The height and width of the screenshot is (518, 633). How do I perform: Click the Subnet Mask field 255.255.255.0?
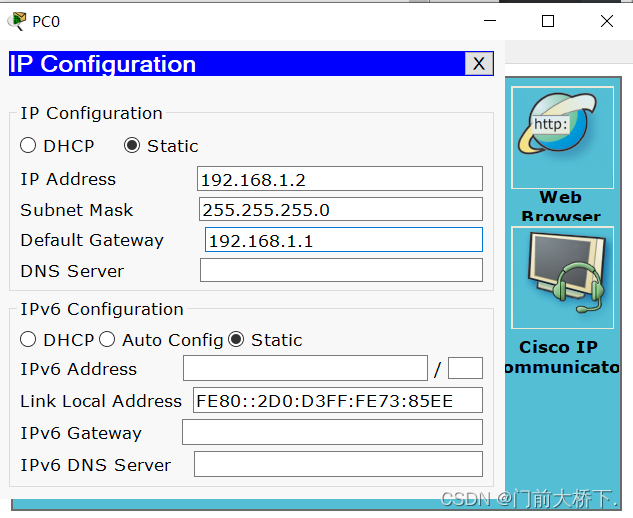click(x=341, y=209)
